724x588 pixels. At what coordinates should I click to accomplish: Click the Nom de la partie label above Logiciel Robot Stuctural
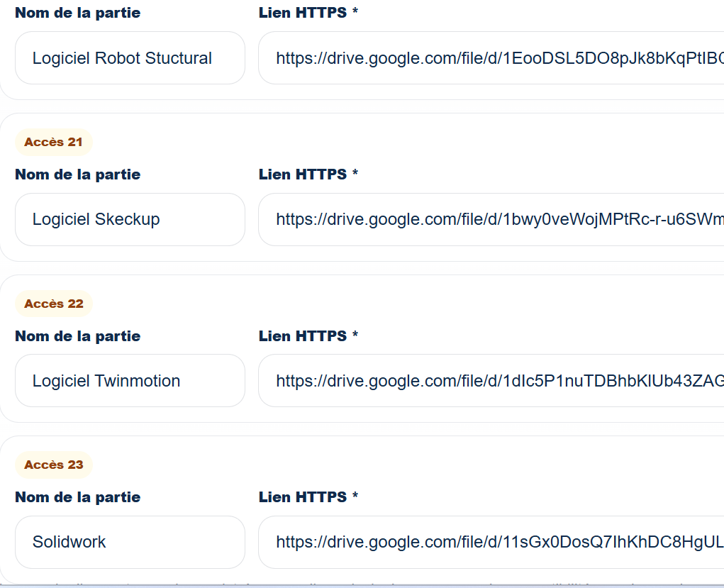[77, 13]
